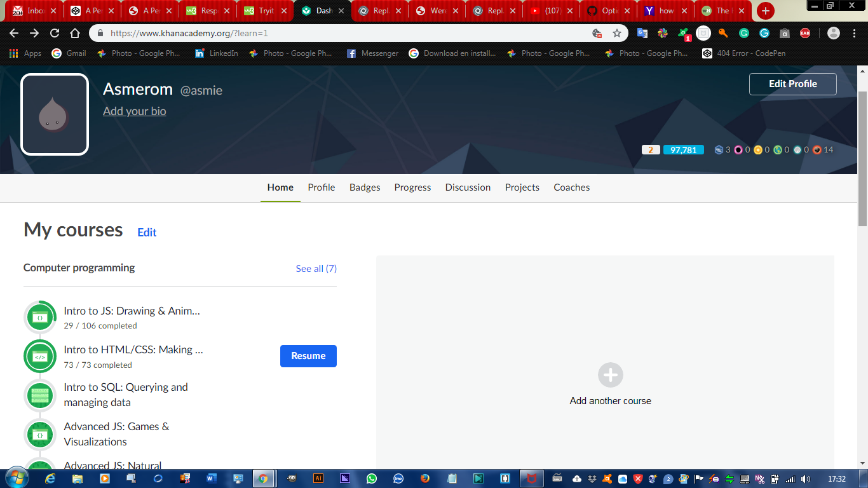
Task: Click the Moon badge icon
Action: [x=797, y=150]
